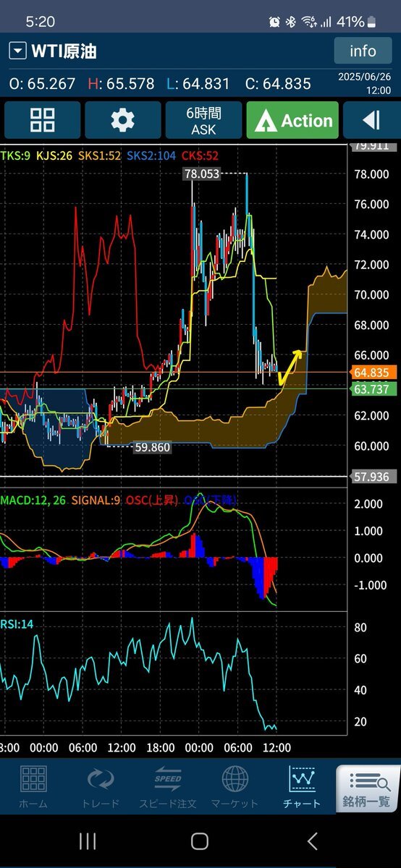Go to the ホーム tab
This screenshot has height=868, width=401.
tap(33, 787)
